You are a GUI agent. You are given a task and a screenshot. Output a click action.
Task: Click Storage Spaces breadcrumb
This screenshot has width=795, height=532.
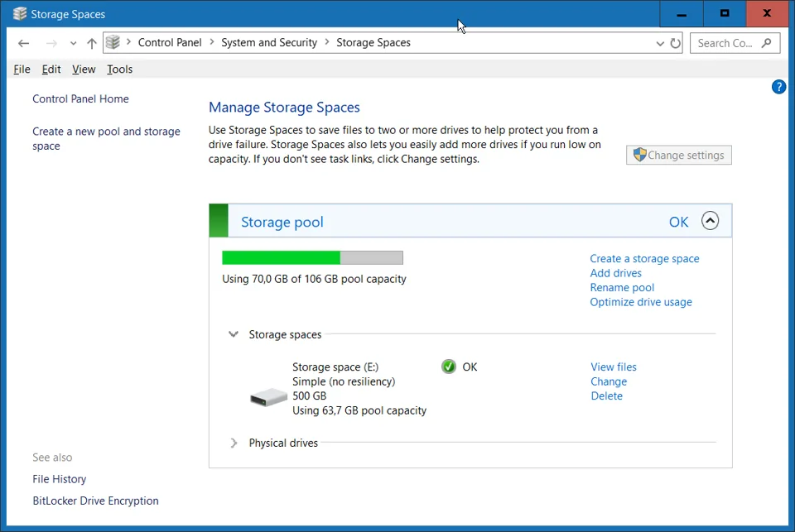[373, 42]
